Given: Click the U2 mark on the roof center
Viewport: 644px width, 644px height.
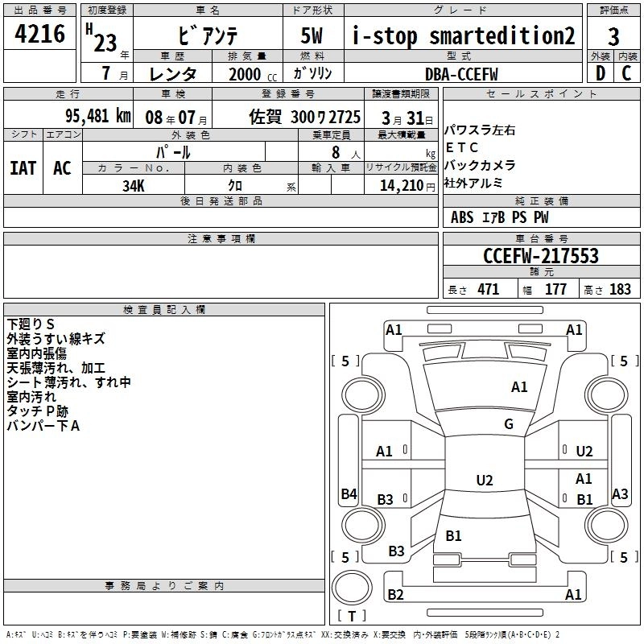Looking at the screenshot, I should click(484, 481).
